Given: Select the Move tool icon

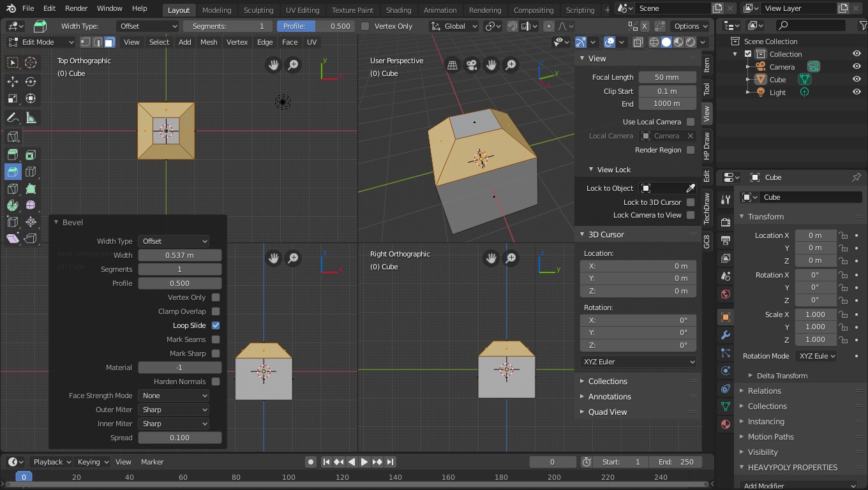Looking at the screenshot, I should 13,81.
